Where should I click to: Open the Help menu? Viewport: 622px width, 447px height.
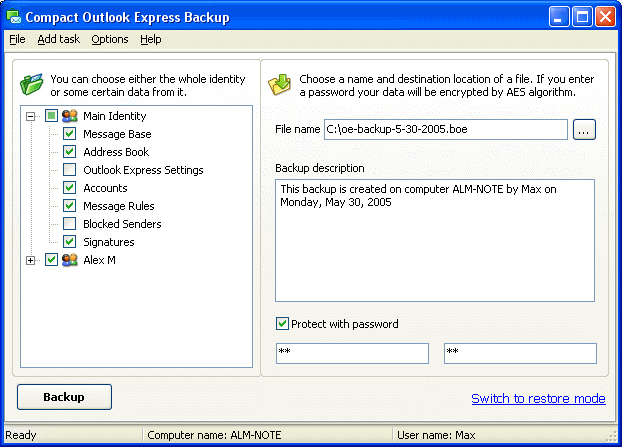(x=151, y=39)
